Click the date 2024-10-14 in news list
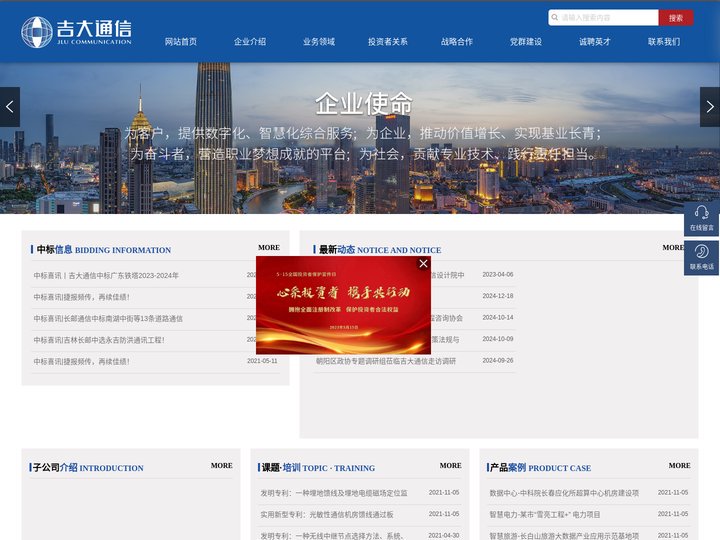This screenshot has width=720, height=540. (x=498, y=318)
